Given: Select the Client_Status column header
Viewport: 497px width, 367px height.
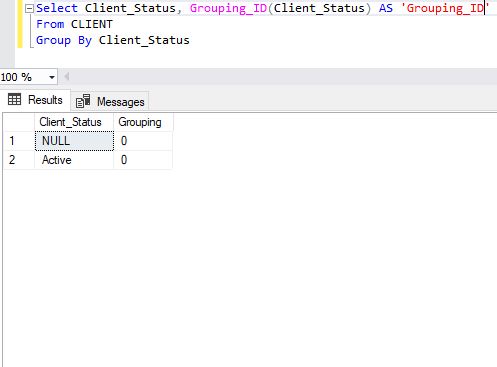Looking at the screenshot, I should pyautogui.click(x=74, y=122).
